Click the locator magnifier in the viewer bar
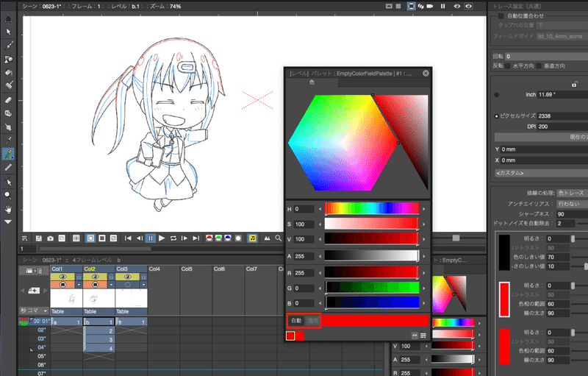Viewport: 588px width, 376px height. (x=279, y=238)
